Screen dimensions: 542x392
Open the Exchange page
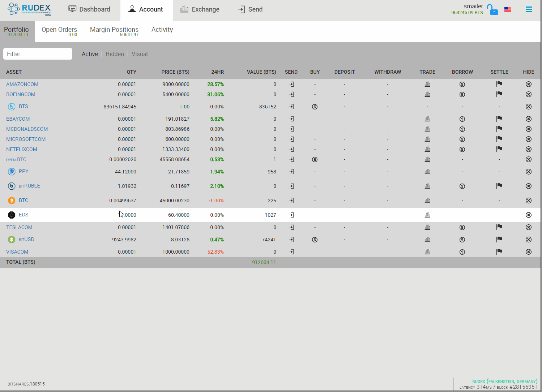click(200, 9)
